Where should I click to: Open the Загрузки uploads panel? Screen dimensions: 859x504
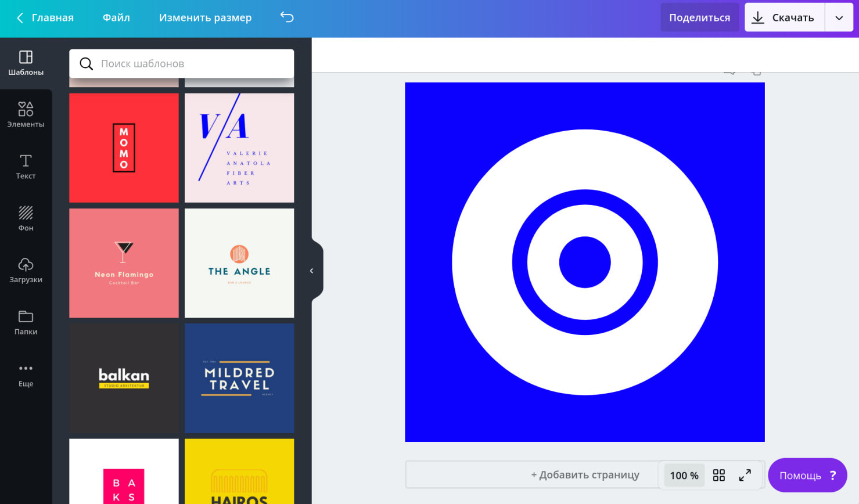(x=26, y=271)
